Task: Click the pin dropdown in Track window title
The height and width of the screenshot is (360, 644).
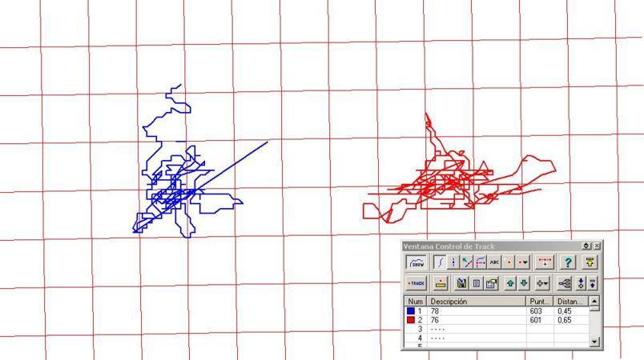Action: click(586, 246)
